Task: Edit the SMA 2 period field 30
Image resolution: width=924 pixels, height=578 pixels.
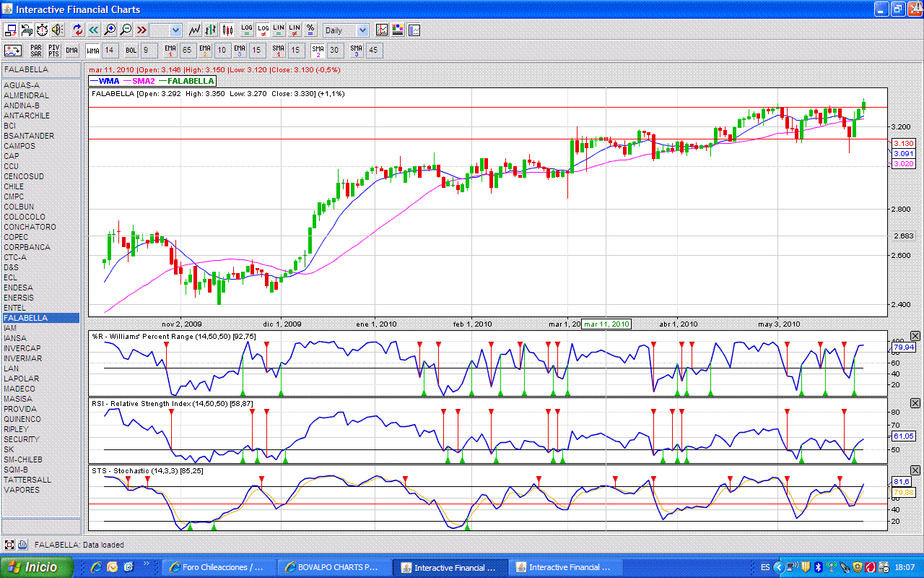Action: pos(334,51)
